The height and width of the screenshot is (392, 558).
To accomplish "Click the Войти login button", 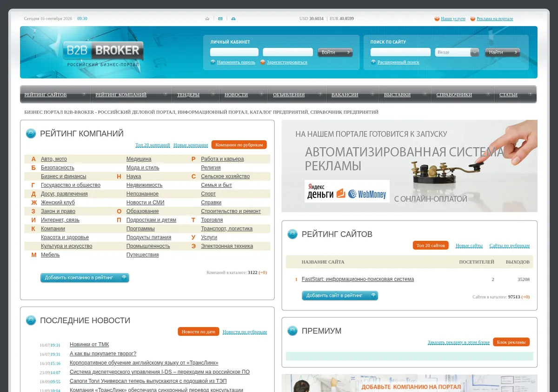I will [x=335, y=52].
